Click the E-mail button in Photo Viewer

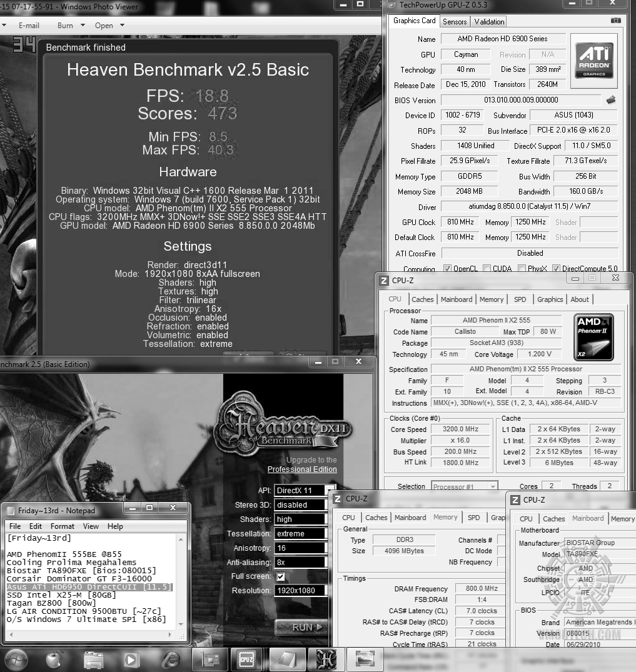29,25
